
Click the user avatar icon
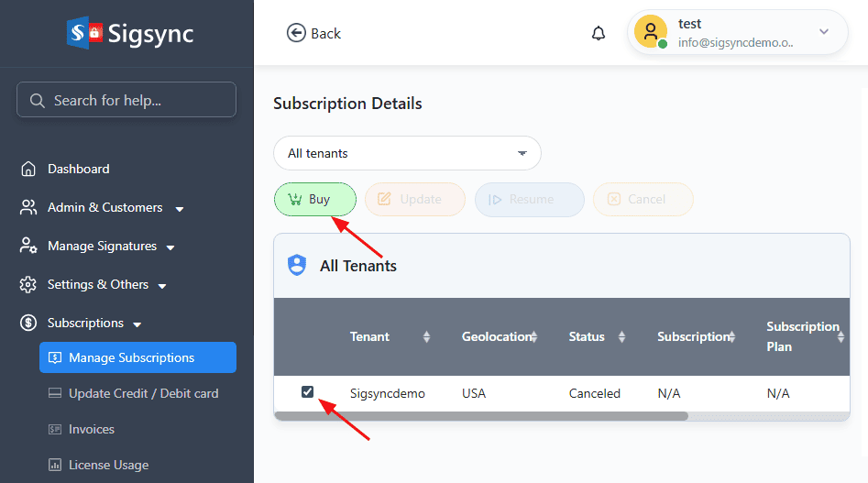(x=650, y=32)
